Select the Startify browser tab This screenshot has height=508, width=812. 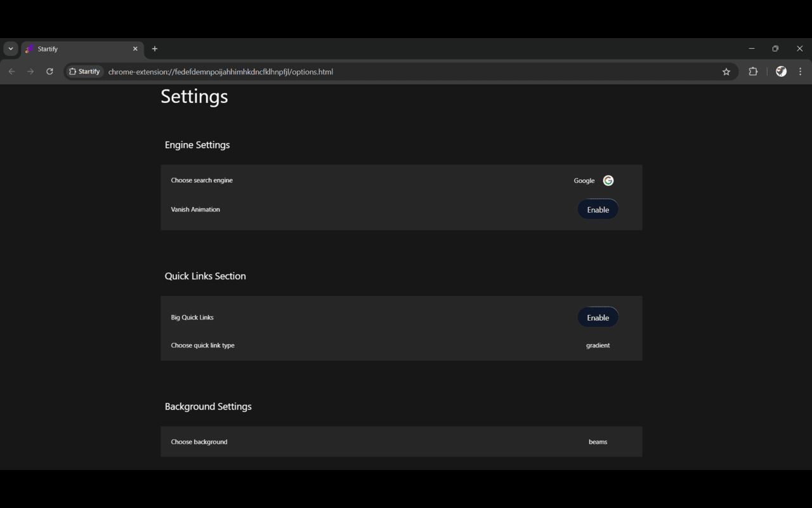(82, 49)
